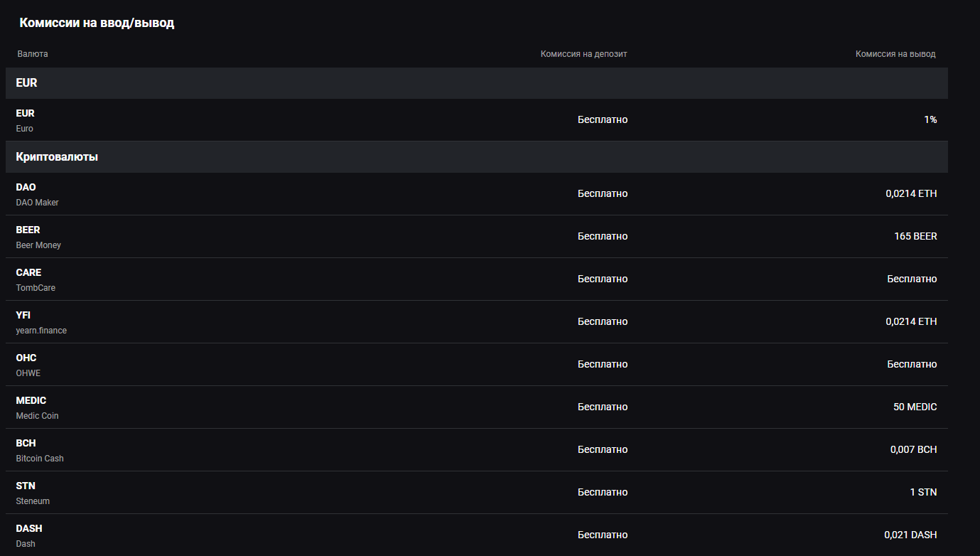The width and height of the screenshot is (980, 556).
Task: Click the 'Dash' currency name
Action: [26, 544]
